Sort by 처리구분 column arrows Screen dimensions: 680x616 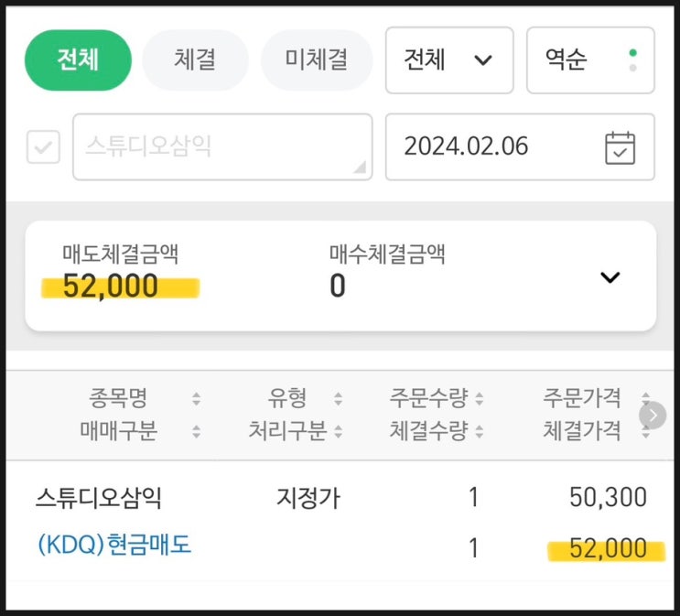pyautogui.click(x=338, y=431)
